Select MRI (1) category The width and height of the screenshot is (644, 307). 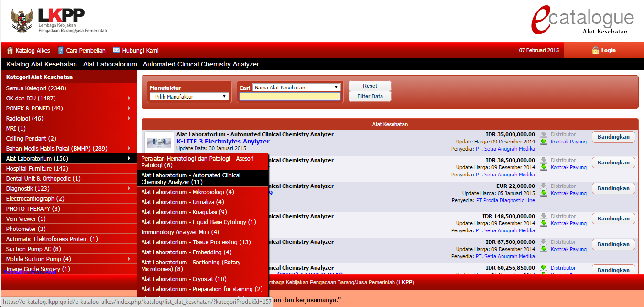[x=69, y=128]
